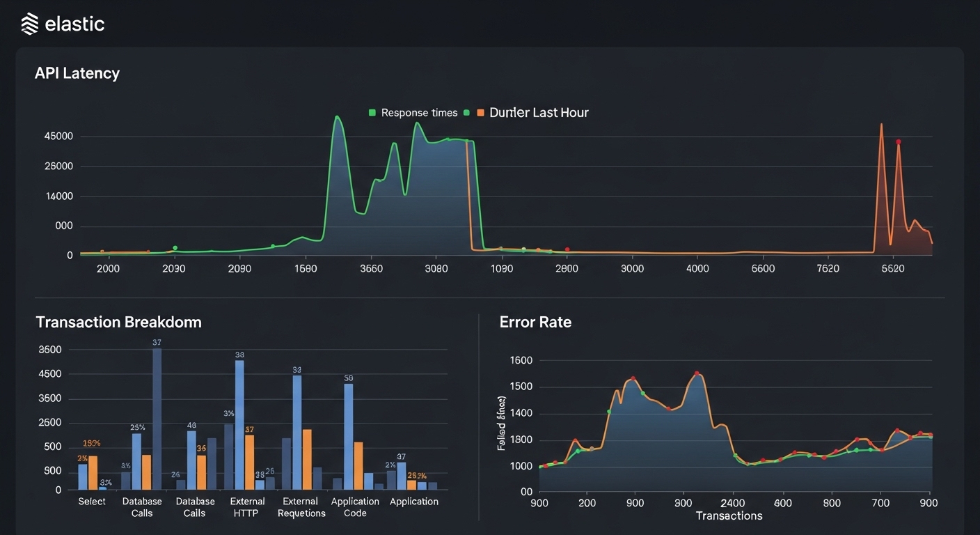Click the green Response times legend swatch
This screenshot has height=535, width=980.
pyautogui.click(x=372, y=112)
